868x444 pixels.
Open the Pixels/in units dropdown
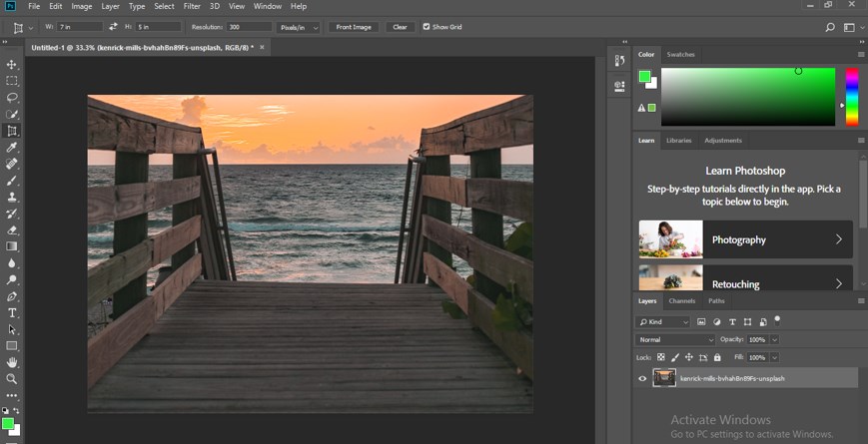tap(299, 27)
